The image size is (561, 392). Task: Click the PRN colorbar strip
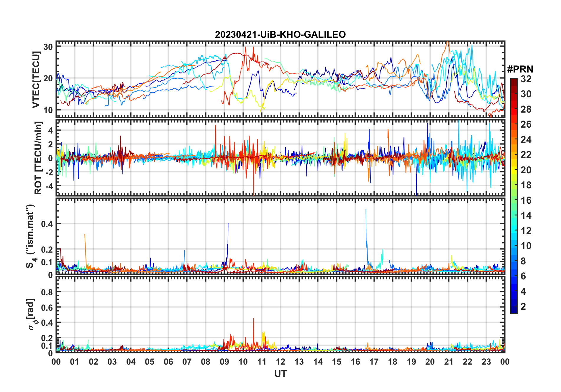pos(514,196)
